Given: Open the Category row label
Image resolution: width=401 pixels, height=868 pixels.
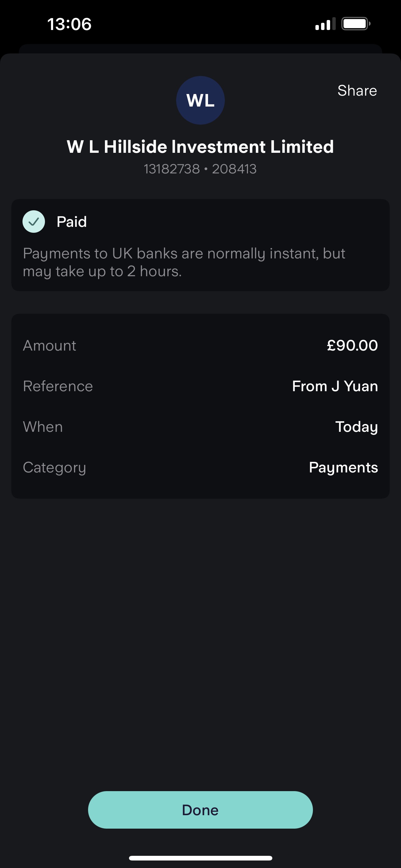Looking at the screenshot, I should click(x=55, y=468).
